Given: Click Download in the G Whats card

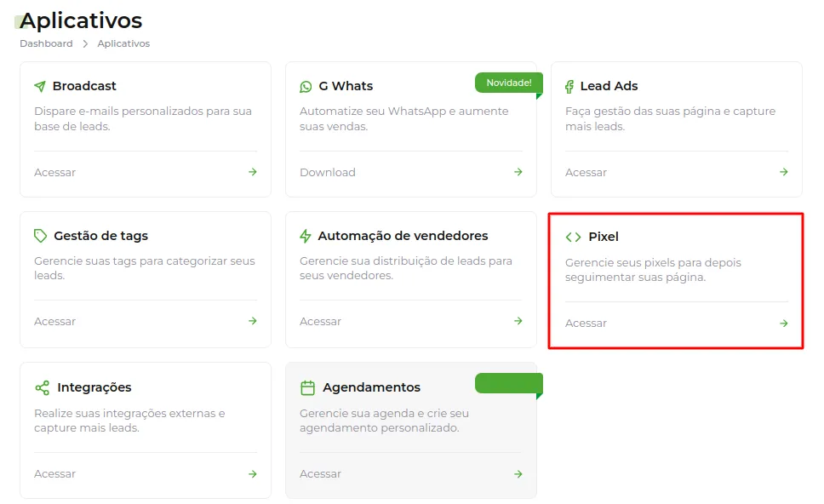Looking at the screenshot, I should [x=328, y=172].
